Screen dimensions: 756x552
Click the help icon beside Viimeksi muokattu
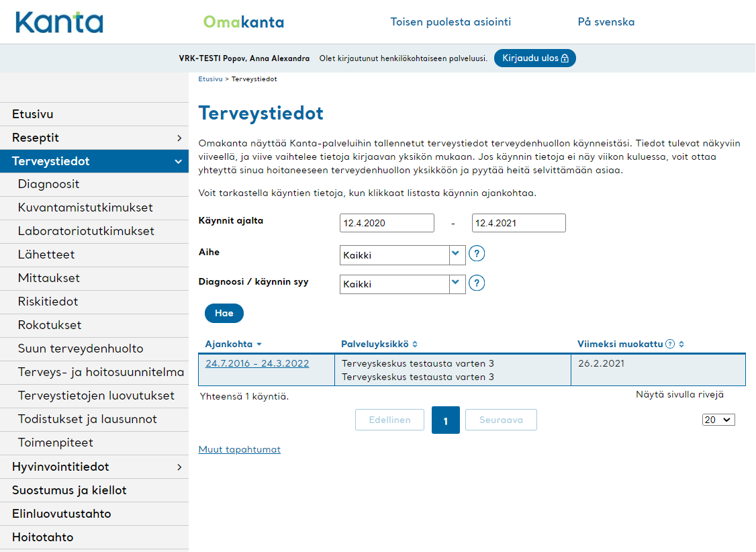669,344
